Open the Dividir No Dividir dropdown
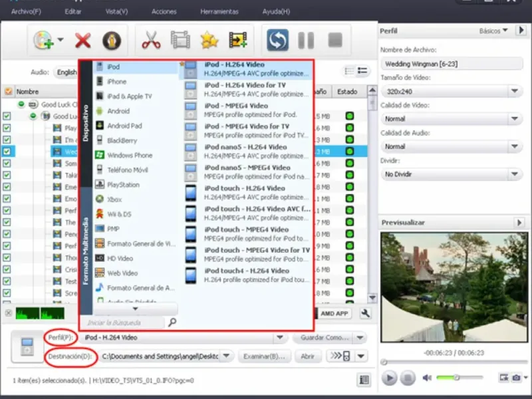Viewport: 532px width, 399px height. (x=452, y=174)
